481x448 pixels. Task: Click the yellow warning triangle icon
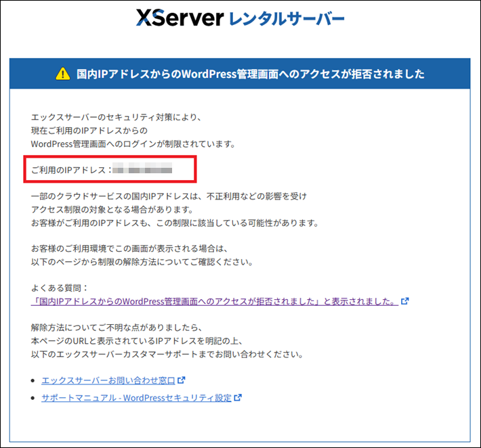[63, 74]
